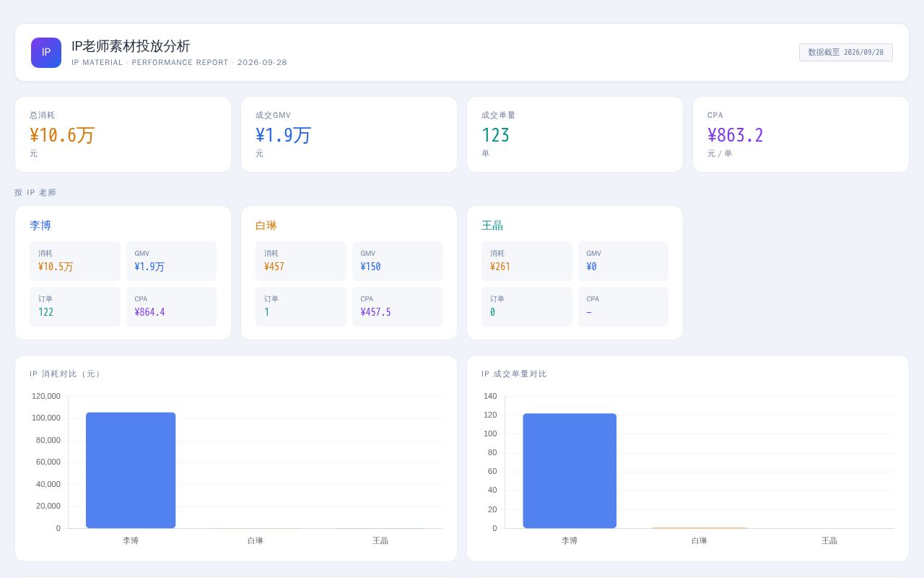Click 白琳's CPA value ¥457.5

375,312
